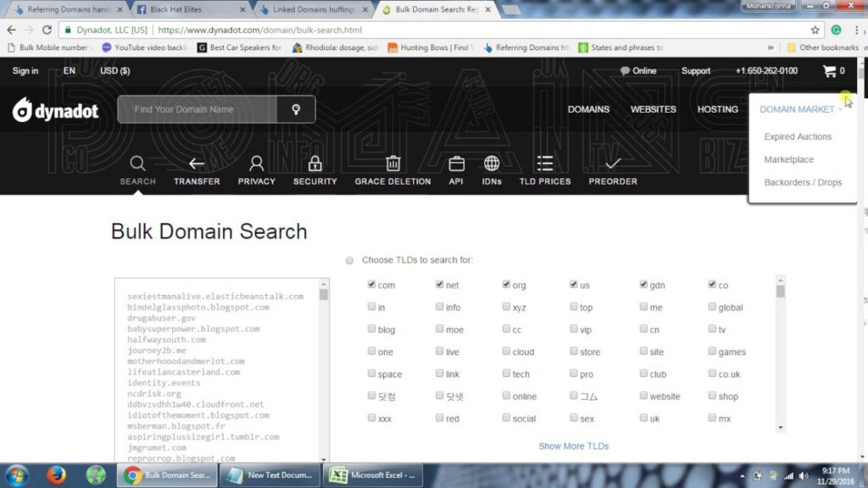This screenshot has width=868, height=488.
Task: Open the Hosting nav menu
Action: coord(717,109)
